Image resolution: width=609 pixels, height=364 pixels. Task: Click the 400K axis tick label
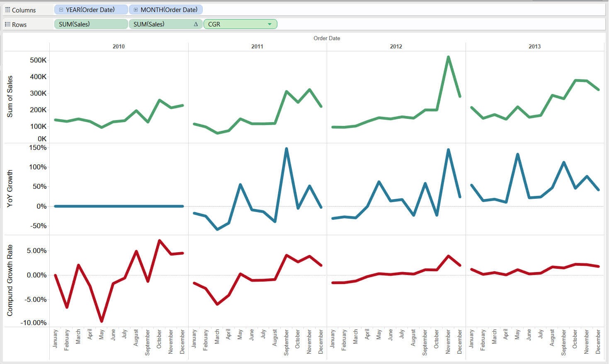38,77
